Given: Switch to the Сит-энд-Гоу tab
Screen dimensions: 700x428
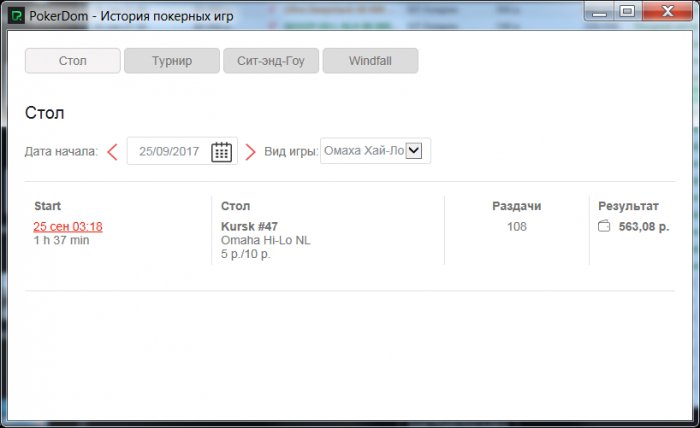Looking at the screenshot, I should (271, 61).
